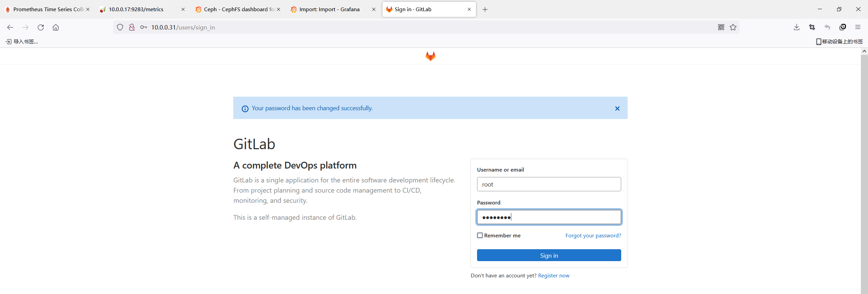The image size is (868, 294).
Task: Open the browser hamburger menu
Action: (858, 27)
